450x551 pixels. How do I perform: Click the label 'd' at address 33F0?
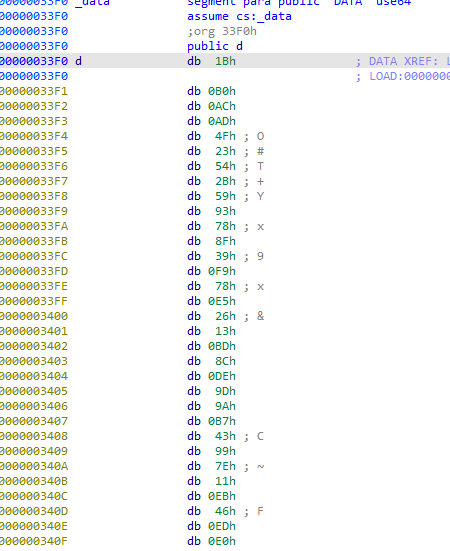pyautogui.click(x=78, y=61)
